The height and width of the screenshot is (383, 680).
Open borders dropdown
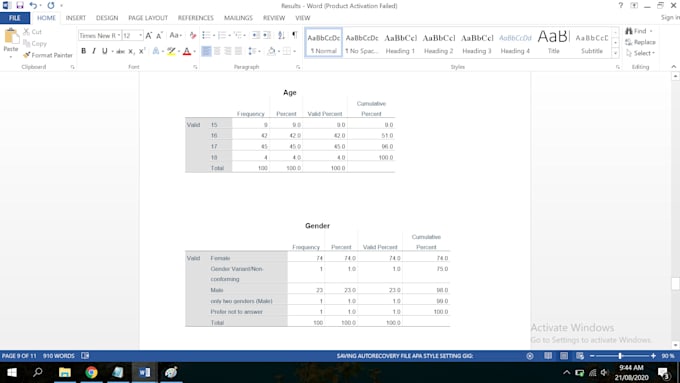294,51
